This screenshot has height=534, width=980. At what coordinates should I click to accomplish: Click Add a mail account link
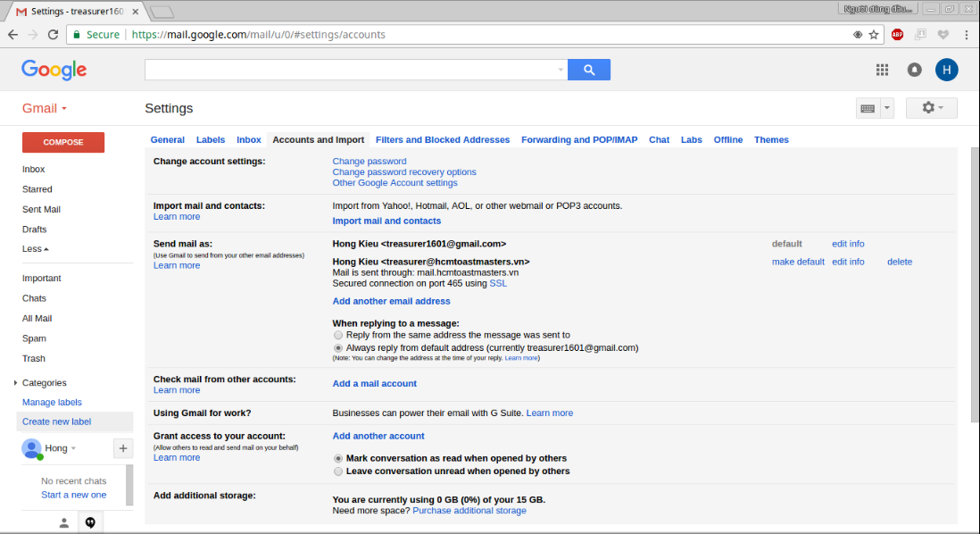click(x=374, y=384)
